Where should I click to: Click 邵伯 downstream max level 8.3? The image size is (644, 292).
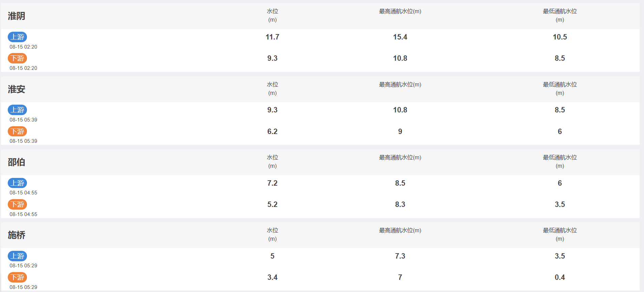point(400,205)
